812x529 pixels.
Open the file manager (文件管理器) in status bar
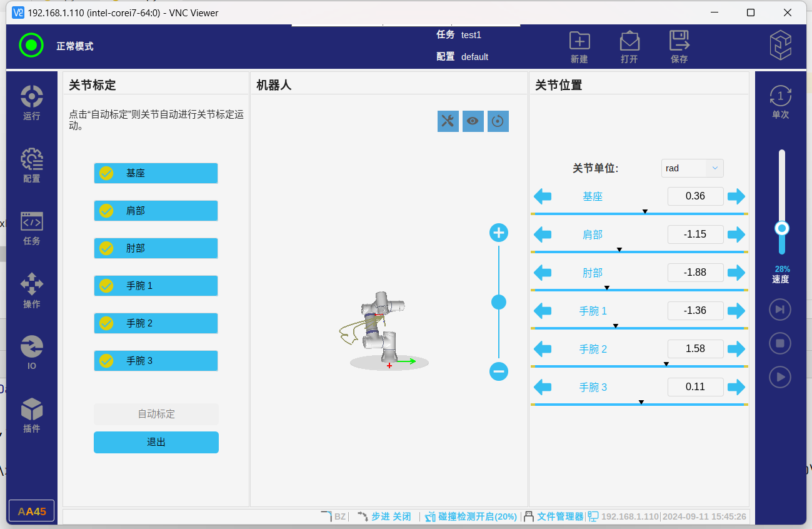tap(554, 516)
